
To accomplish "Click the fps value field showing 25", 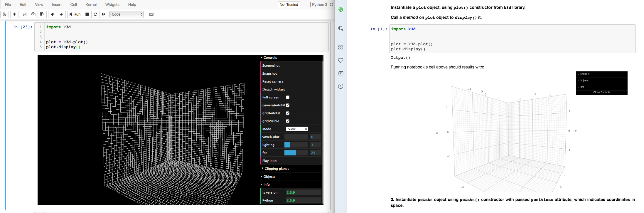I will [316, 153].
